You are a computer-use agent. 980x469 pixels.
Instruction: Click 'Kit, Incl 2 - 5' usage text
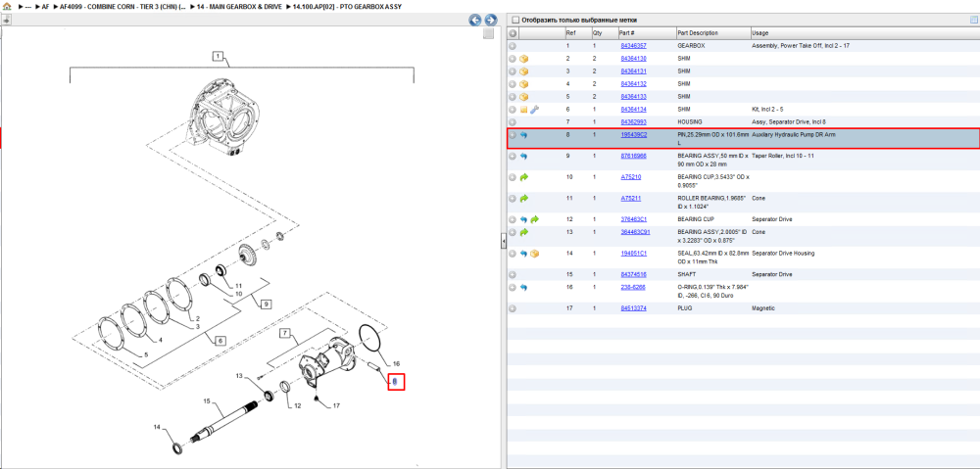point(767,110)
